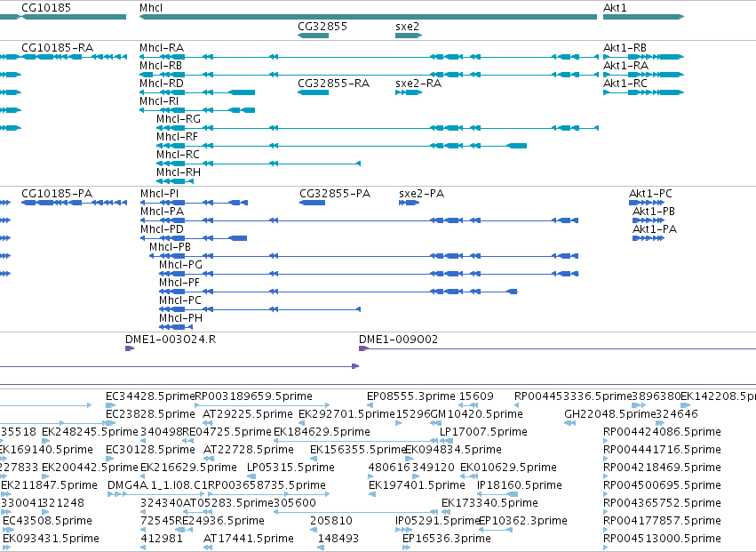The width and height of the screenshot is (756, 552).
Task: Select the EP10362.3prime EST label
Action: click(523, 521)
